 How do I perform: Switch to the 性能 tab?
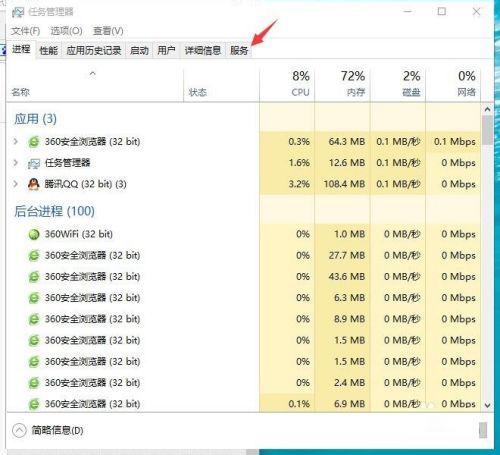[49, 51]
